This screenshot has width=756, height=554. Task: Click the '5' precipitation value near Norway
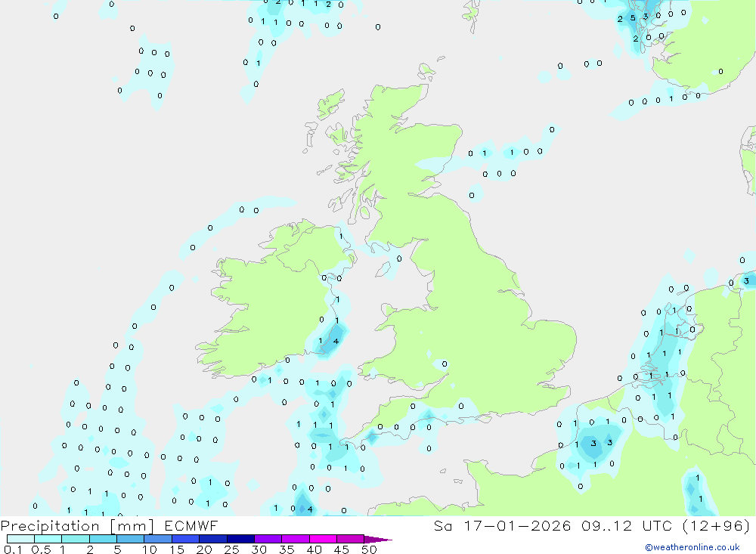click(x=633, y=18)
